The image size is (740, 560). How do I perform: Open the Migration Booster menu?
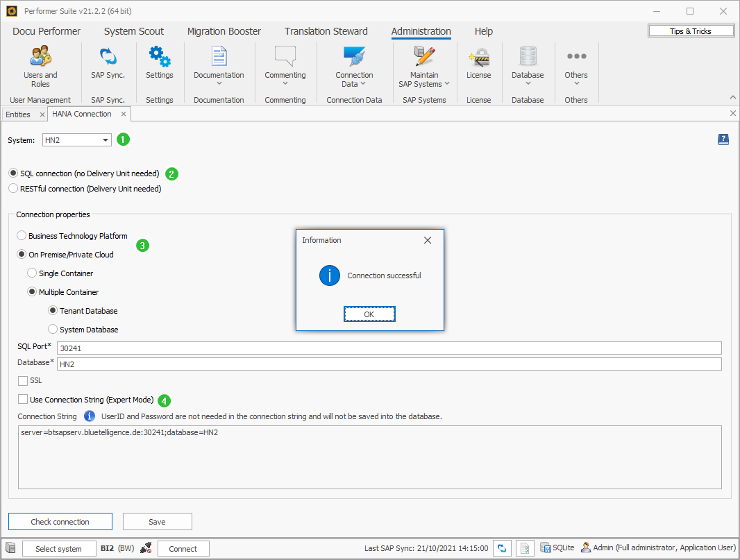coord(224,31)
